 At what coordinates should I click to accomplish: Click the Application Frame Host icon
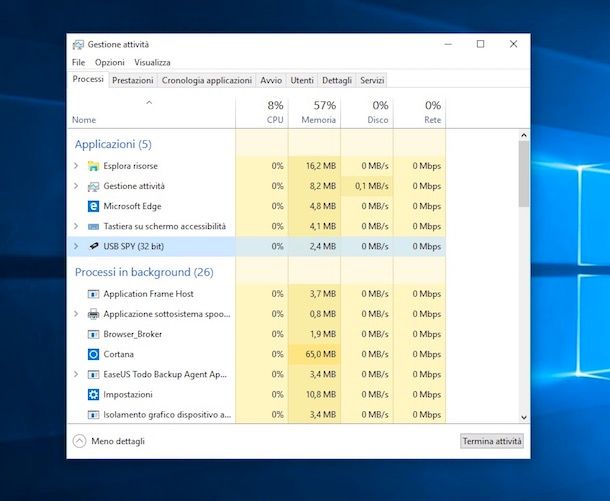(93, 294)
